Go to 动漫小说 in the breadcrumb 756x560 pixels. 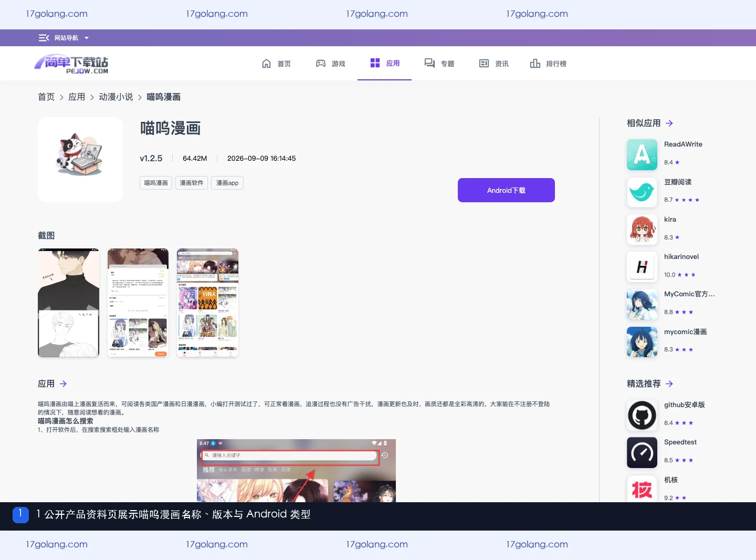[x=116, y=97]
